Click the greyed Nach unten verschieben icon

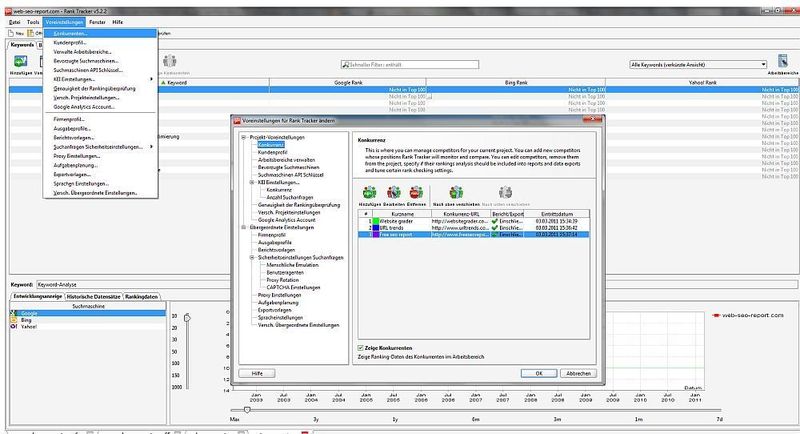pyautogui.click(x=505, y=193)
